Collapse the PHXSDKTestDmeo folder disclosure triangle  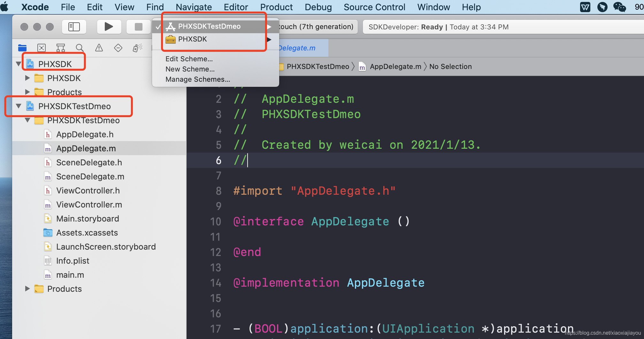[x=27, y=120]
